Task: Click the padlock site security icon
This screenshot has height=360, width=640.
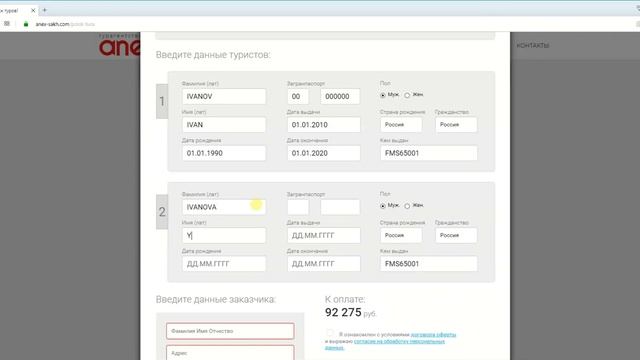Action: [x=26, y=24]
